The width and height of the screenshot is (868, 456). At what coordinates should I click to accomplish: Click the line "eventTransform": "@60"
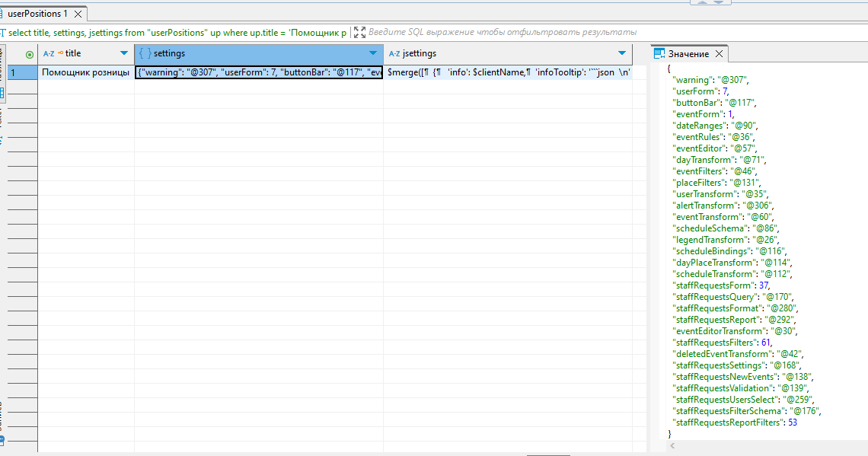coord(723,217)
